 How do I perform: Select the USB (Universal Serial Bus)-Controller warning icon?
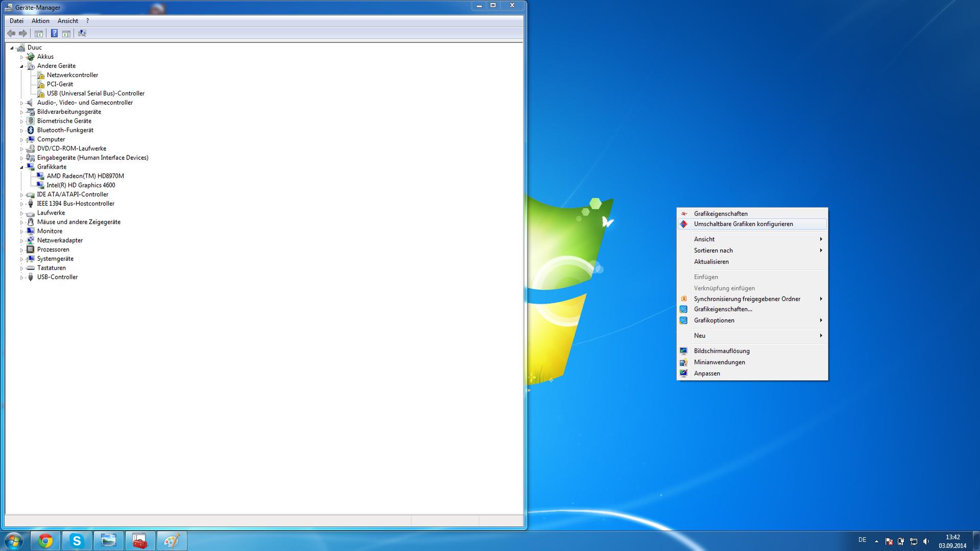pyautogui.click(x=40, y=93)
